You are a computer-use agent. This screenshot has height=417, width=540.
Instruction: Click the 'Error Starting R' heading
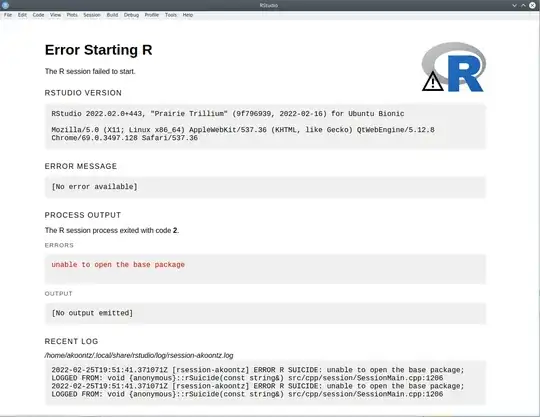tap(98, 50)
